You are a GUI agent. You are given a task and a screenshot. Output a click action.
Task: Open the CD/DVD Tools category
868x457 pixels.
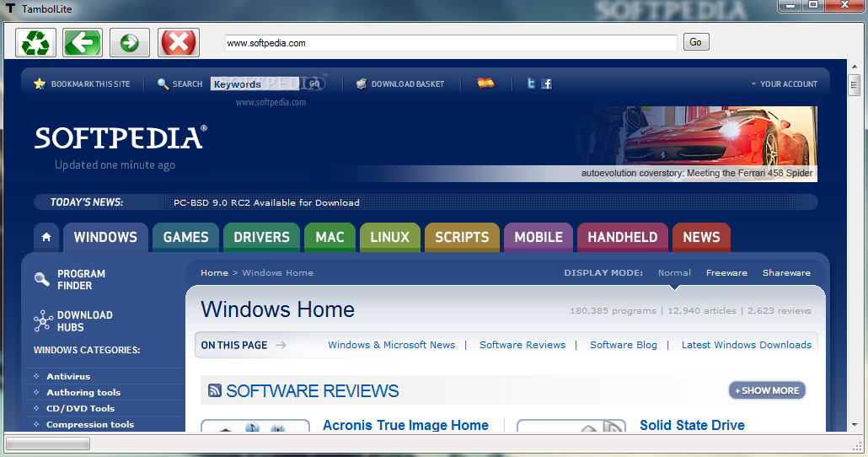coord(80,408)
